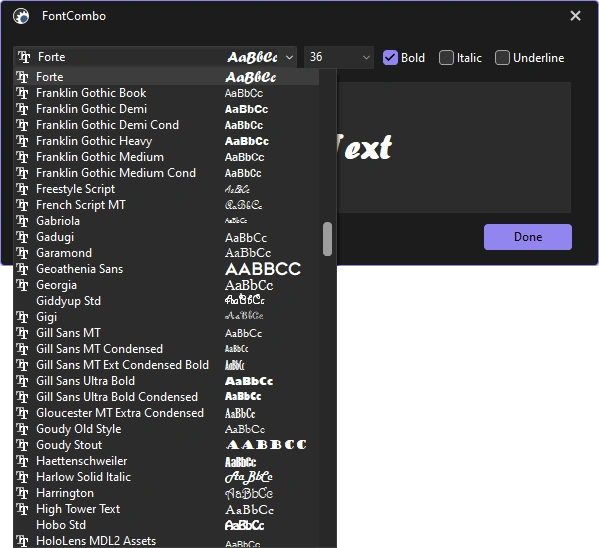Click the TrueType icon beside Gigi
The image size is (599, 548).
[23, 317]
